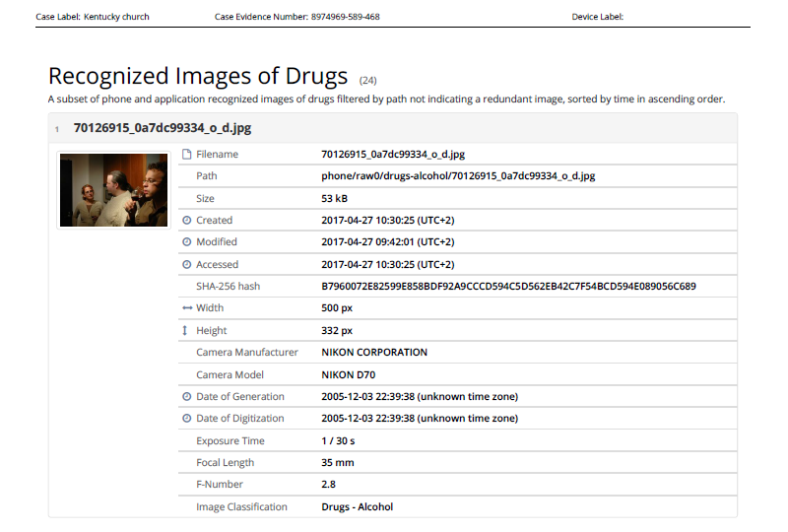Click the clock icon by Date of Digitization
Image resolution: width=788 pixels, height=532 pixels.
coord(187,419)
